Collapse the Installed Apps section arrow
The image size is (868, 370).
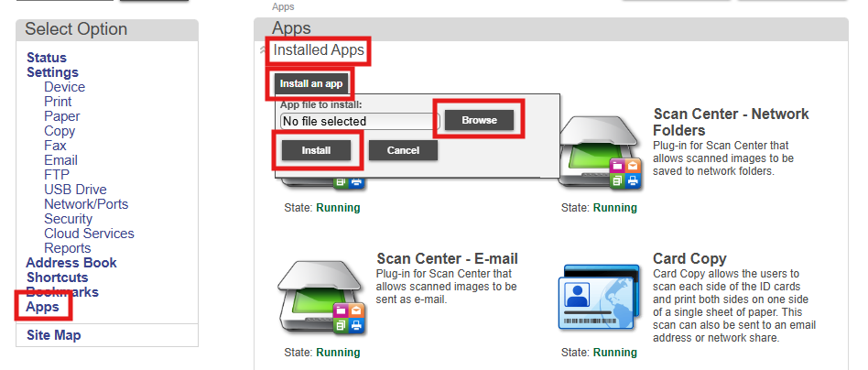coord(264,51)
